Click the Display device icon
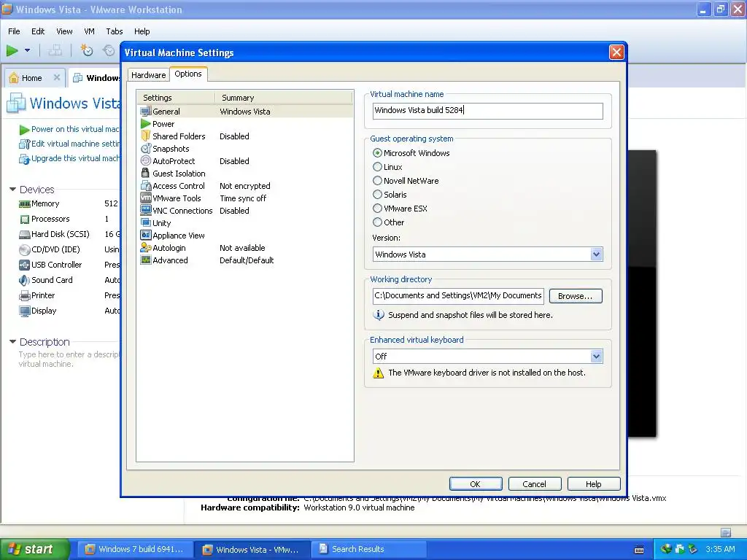This screenshot has width=747, height=560. [x=24, y=311]
